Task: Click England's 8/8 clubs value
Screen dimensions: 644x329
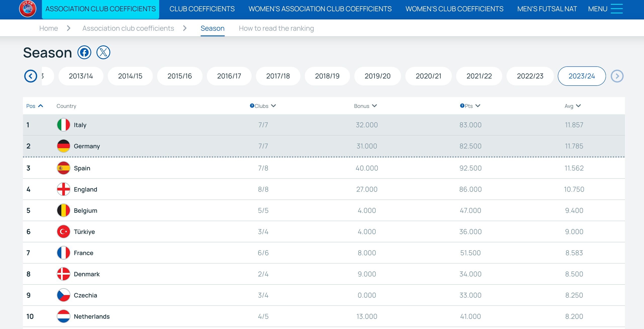Action: 263,189
